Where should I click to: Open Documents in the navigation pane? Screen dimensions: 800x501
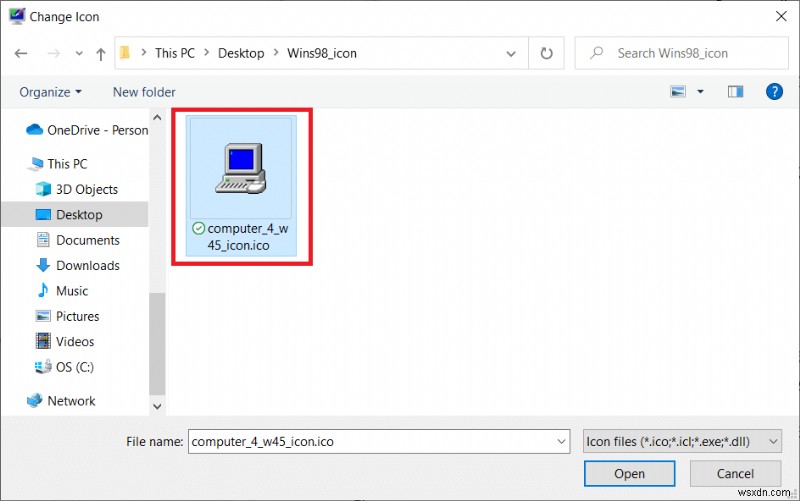coord(88,240)
